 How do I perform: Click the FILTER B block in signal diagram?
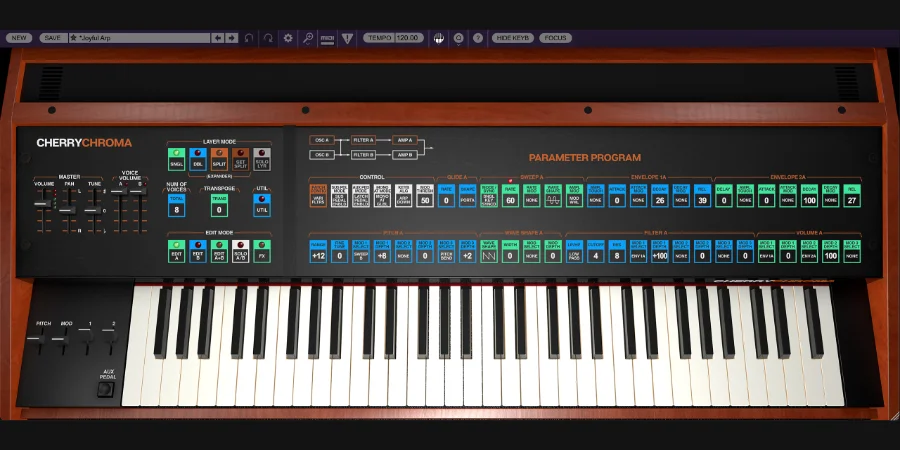363,155
